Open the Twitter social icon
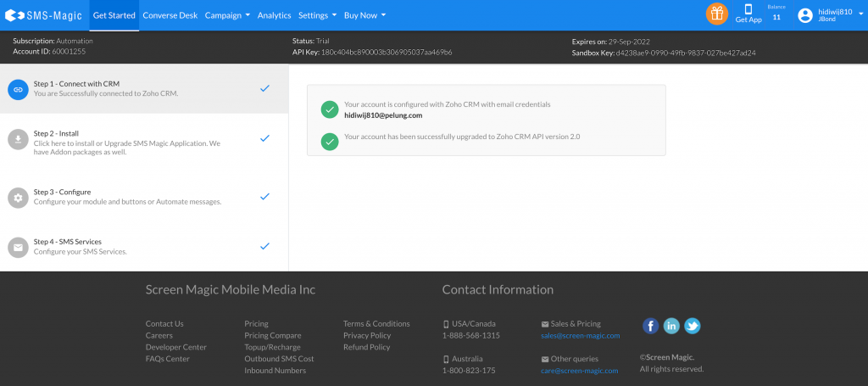This screenshot has width=868, height=386. tap(692, 326)
